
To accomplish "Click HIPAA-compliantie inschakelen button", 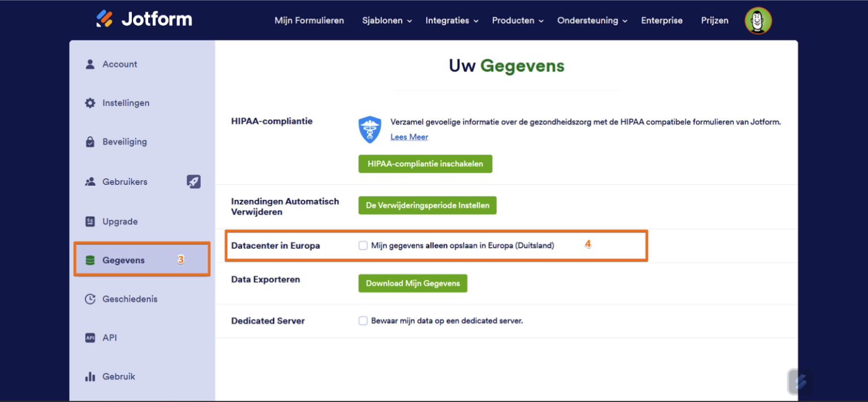I will [x=425, y=164].
